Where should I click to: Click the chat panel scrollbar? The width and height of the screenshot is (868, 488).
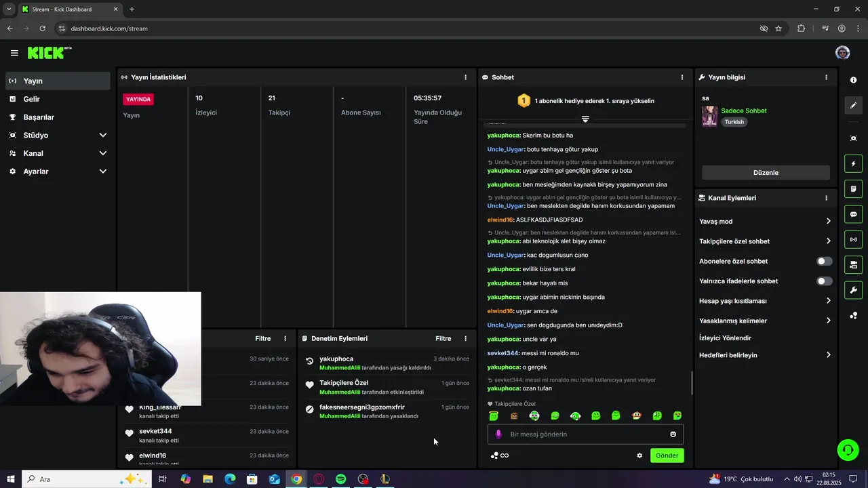pos(692,384)
